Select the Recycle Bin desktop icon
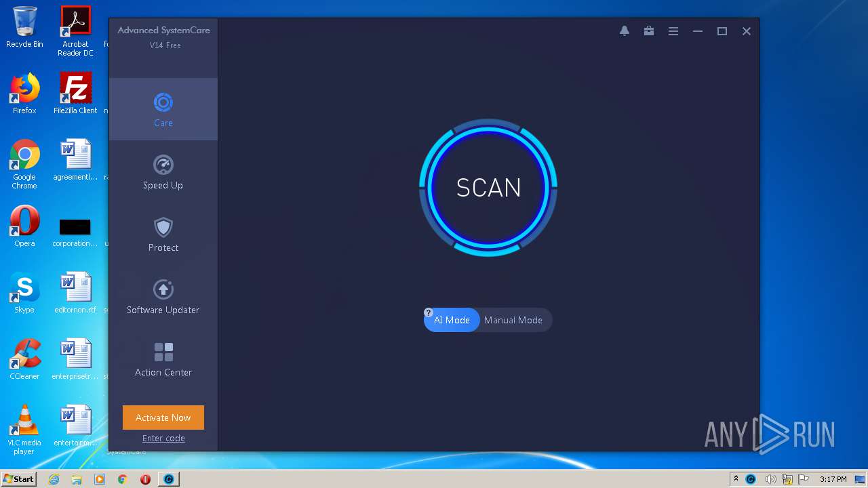The width and height of the screenshot is (868, 488). click(x=24, y=27)
